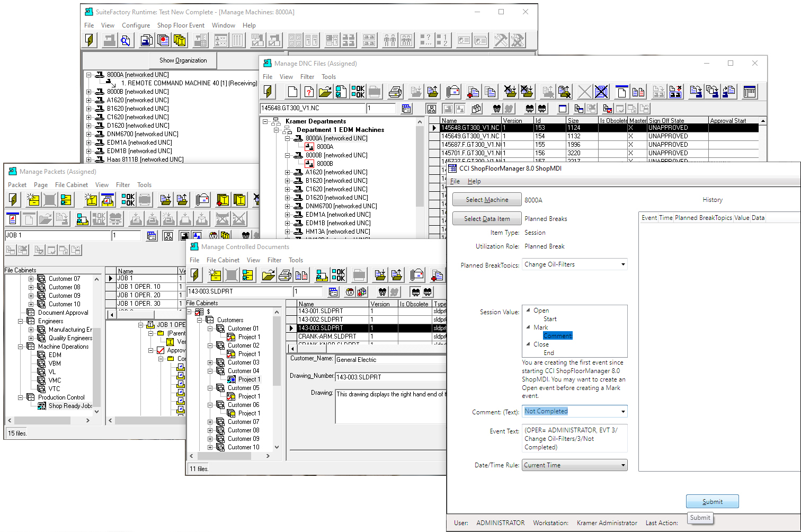Click the envelope mail icon in Manage DNC Files toolbar
This screenshot has height=532, width=801.
click(x=453, y=92)
